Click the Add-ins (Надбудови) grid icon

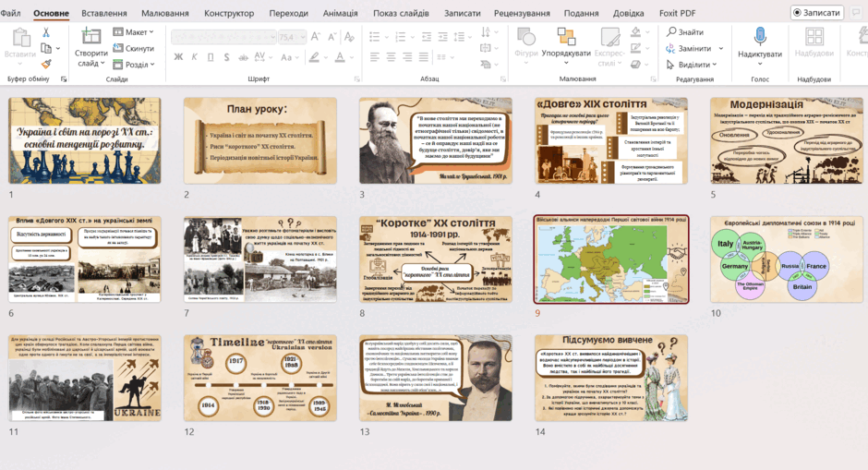click(x=814, y=37)
